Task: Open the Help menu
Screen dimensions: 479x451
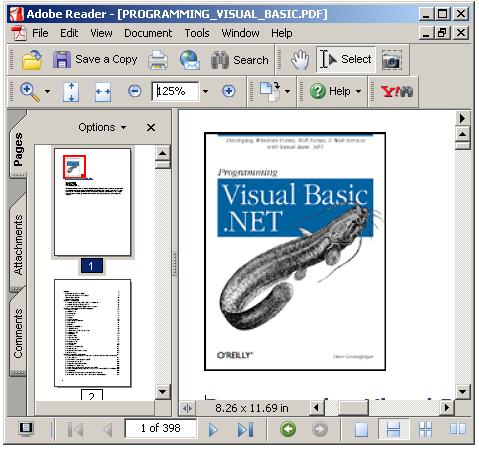Action: coord(282,33)
